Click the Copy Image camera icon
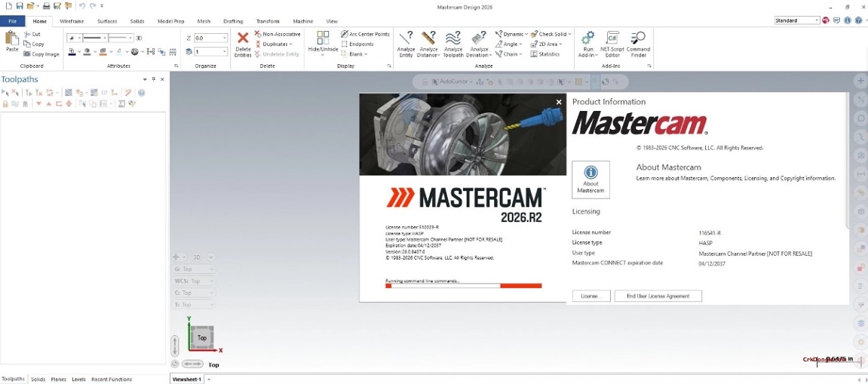 pos(27,54)
